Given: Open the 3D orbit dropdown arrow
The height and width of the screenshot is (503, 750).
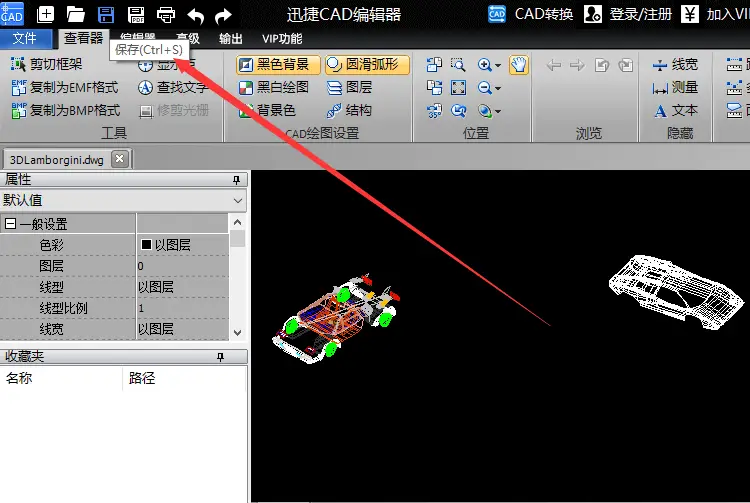Looking at the screenshot, I should (x=498, y=111).
